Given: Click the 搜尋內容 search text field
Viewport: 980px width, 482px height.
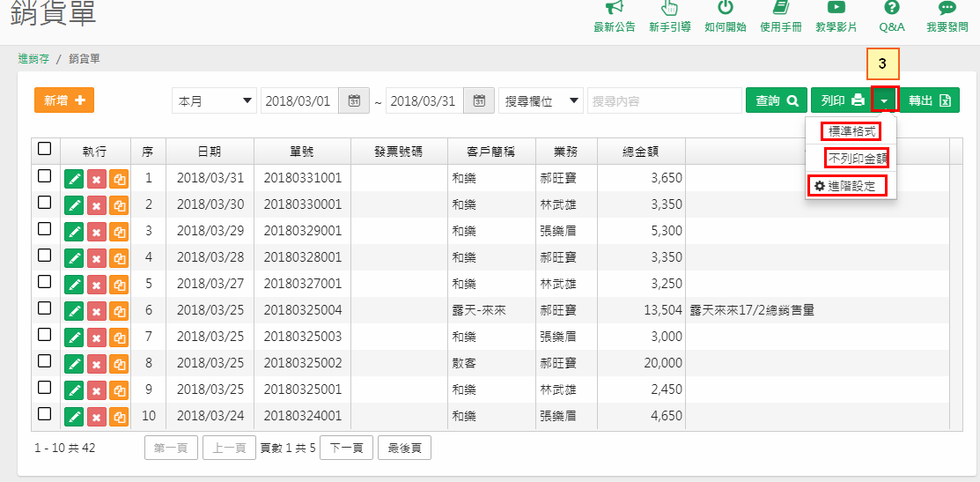Looking at the screenshot, I should (x=665, y=100).
